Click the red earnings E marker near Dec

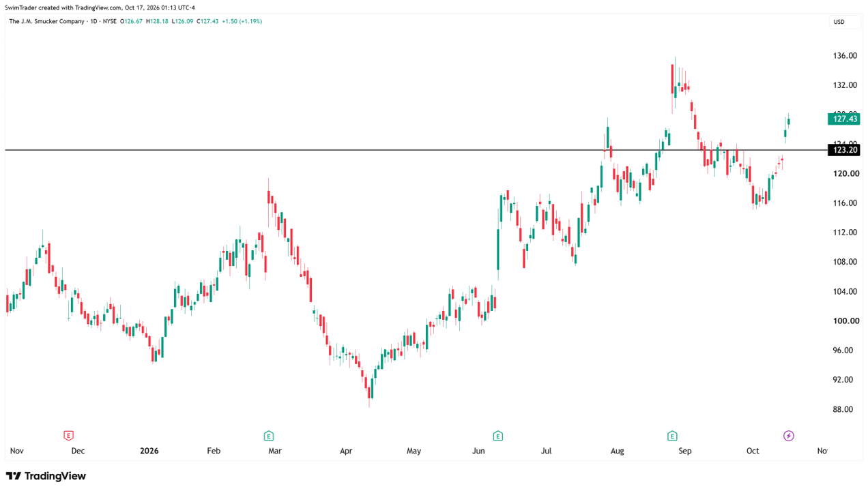pyautogui.click(x=68, y=436)
